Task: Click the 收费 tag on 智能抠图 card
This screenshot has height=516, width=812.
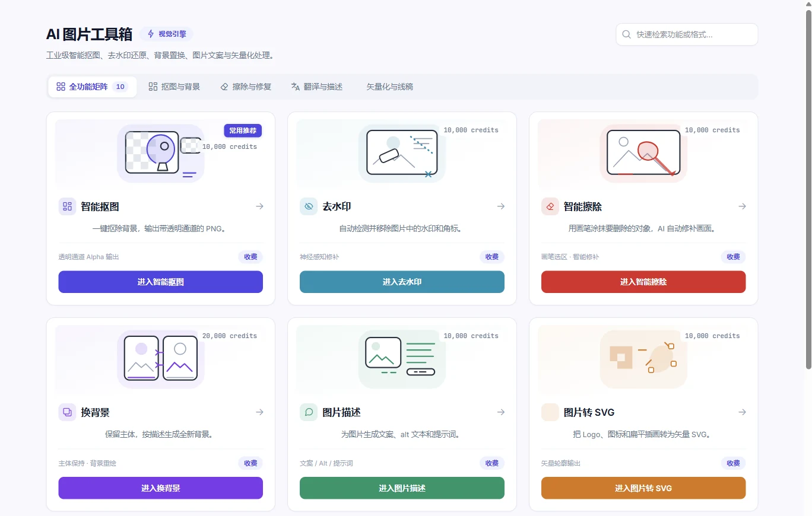Action: pos(250,257)
